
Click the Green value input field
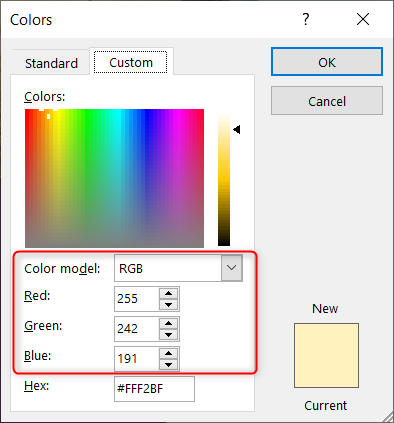click(x=137, y=329)
